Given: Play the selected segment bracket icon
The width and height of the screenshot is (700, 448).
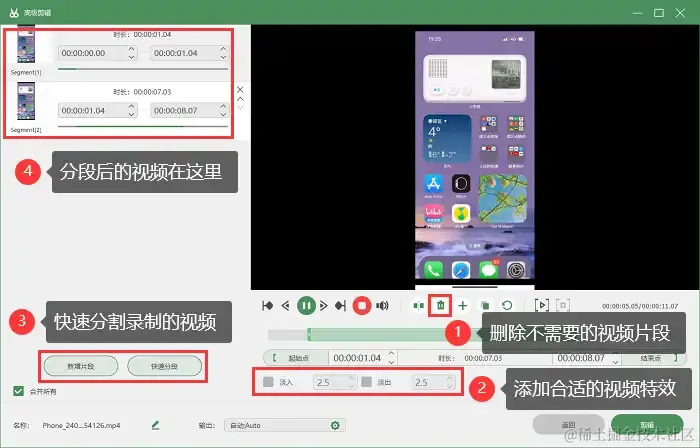Looking at the screenshot, I should [x=542, y=305].
